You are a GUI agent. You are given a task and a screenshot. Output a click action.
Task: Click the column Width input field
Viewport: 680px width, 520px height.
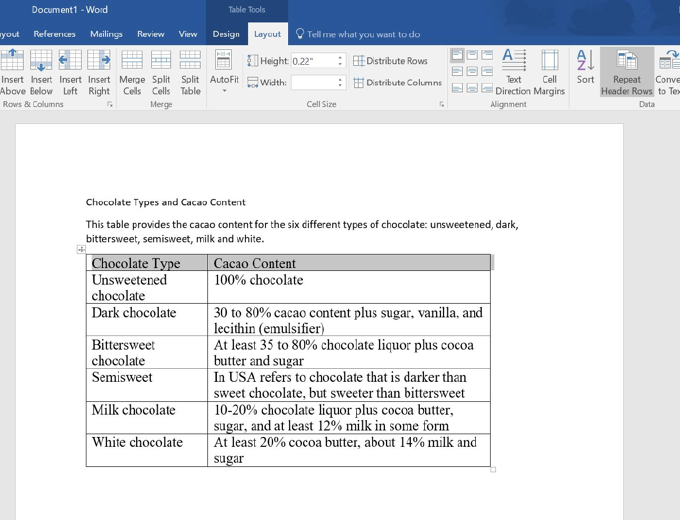pos(313,82)
